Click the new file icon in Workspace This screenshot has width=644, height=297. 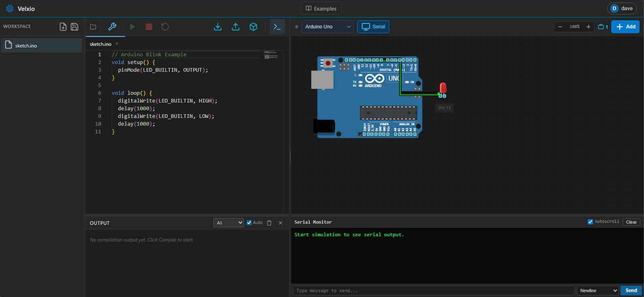click(63, 27)
